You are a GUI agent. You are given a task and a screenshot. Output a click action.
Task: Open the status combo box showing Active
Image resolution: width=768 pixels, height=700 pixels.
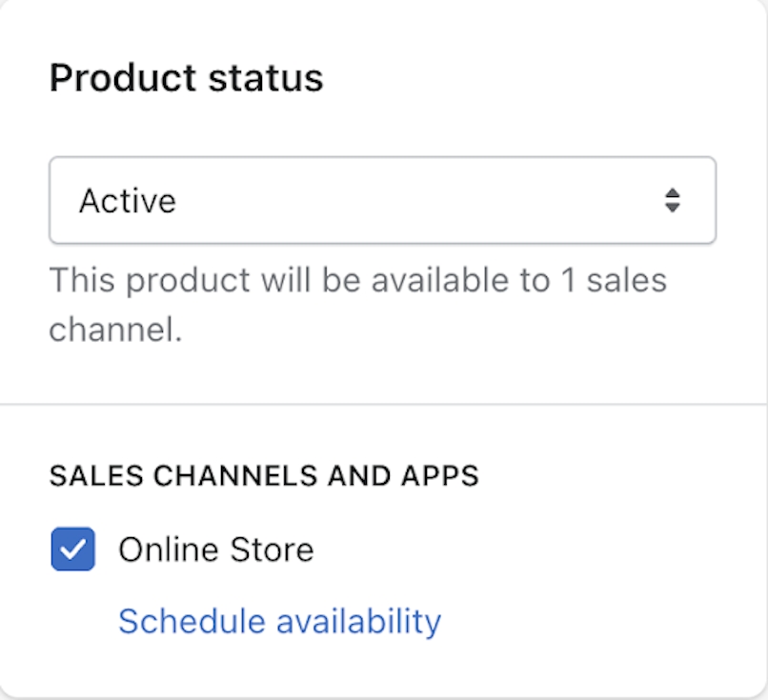pos(381,200)
